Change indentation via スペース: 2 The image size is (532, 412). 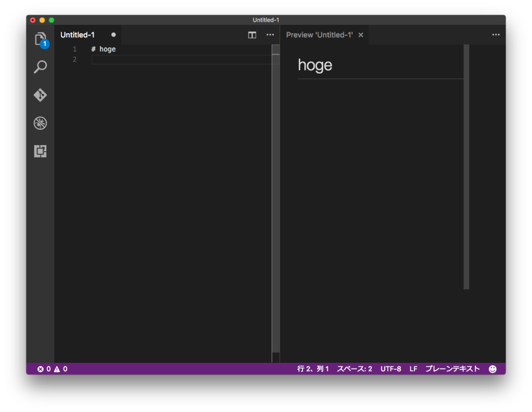(354, 369)
